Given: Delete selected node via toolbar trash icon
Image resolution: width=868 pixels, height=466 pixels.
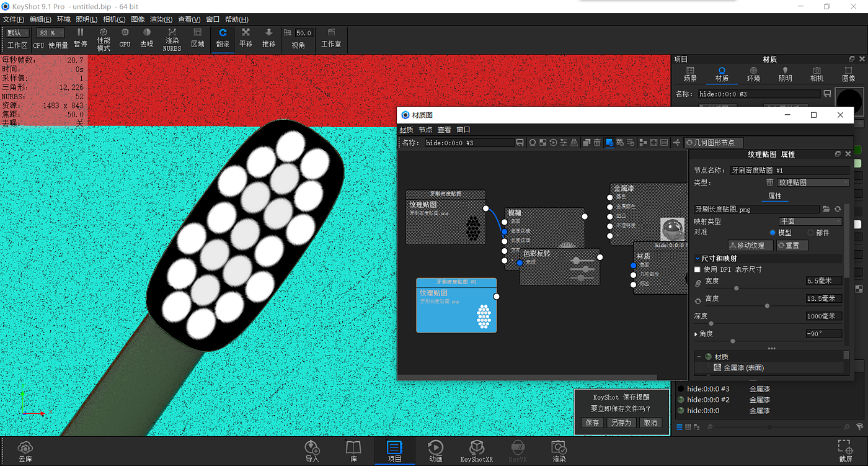Looking at the screenshot, I should [597, 143].
